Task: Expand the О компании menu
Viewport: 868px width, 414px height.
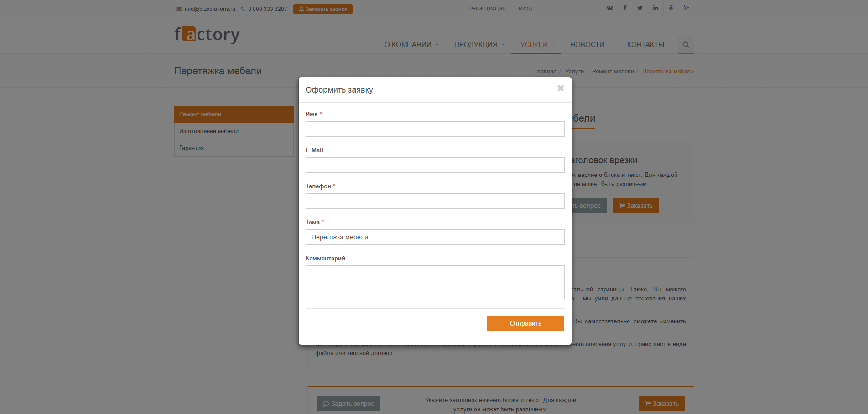Action: (x=411, y=45)
